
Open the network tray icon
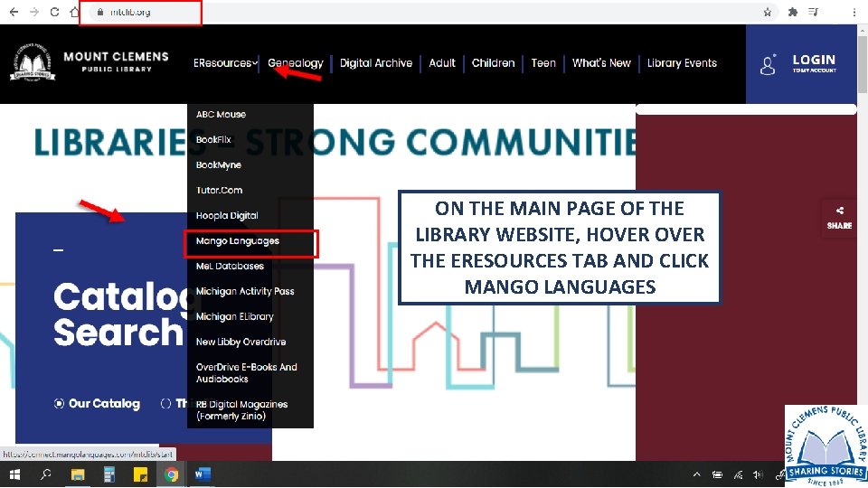click(x=738, y=474)
